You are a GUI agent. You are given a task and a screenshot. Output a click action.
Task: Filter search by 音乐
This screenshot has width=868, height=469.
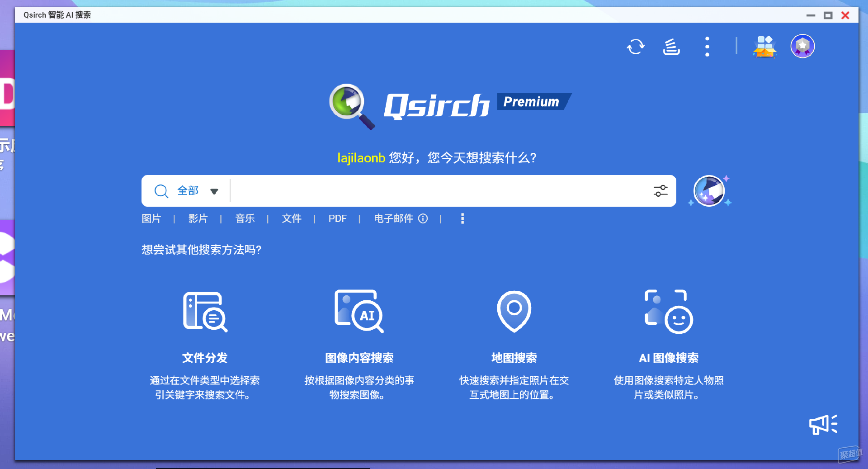[x=245, y=219]
